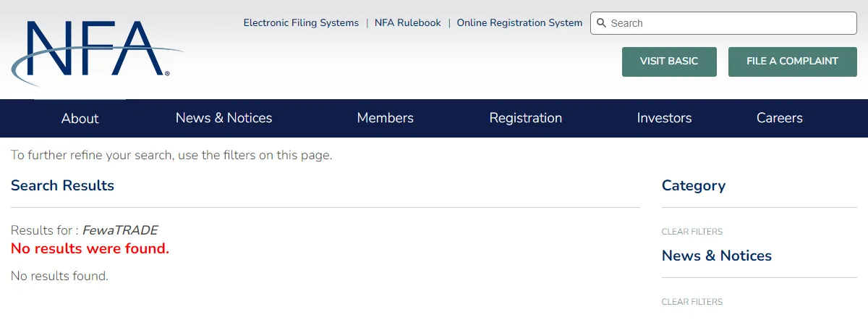Open the News & Notices menu

(224, 118)
